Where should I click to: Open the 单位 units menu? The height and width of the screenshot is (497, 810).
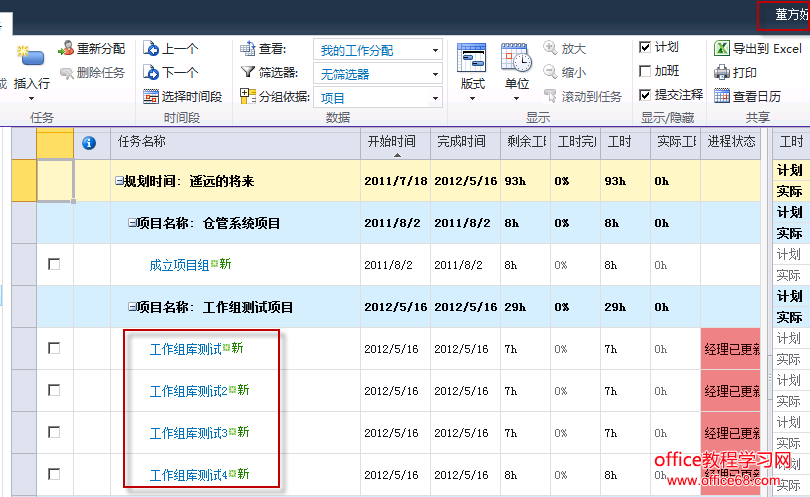(516, 70)
